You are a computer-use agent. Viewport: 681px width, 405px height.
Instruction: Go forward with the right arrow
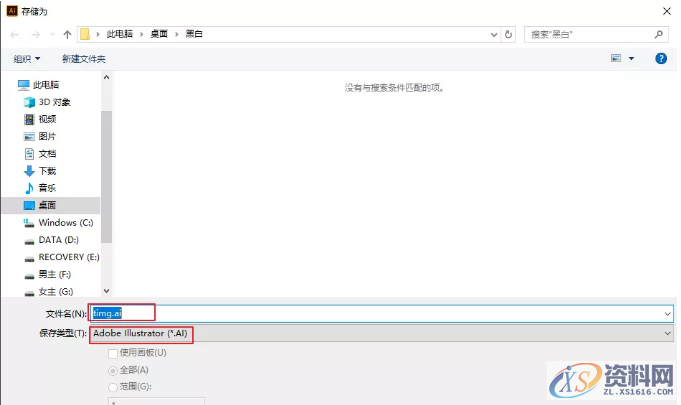(36, 34)
